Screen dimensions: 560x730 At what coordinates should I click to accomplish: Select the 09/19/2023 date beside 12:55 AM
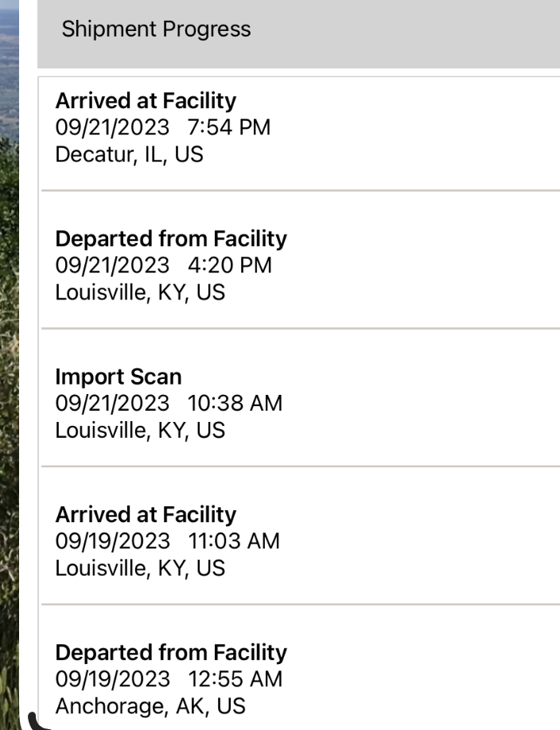(113, 679)
